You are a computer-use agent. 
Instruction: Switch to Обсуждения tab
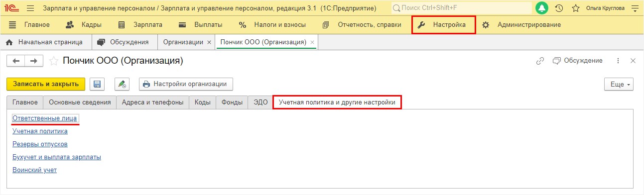click(x=124, y=42)
